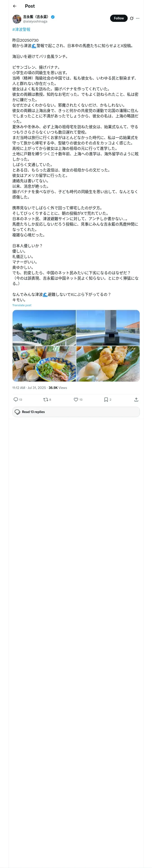Open the three-dot More menu

[138, 18]
